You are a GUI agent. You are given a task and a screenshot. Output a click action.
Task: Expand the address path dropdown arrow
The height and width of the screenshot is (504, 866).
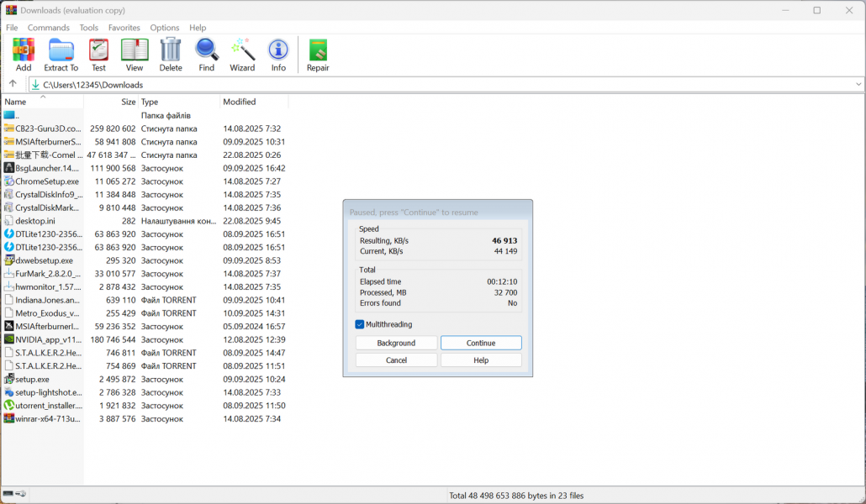coord(858,84)
